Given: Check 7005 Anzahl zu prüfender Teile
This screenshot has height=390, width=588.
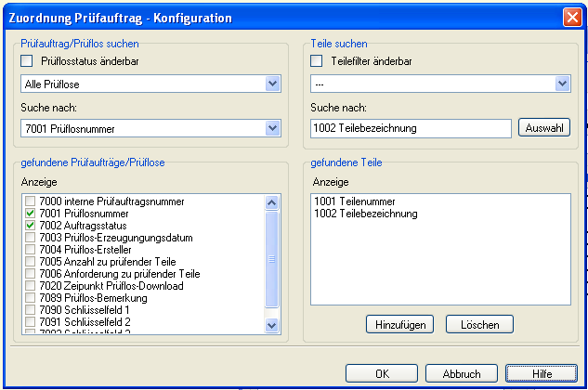Looking at the screenshot, I should pyautogui.click(x=30, y=261).
